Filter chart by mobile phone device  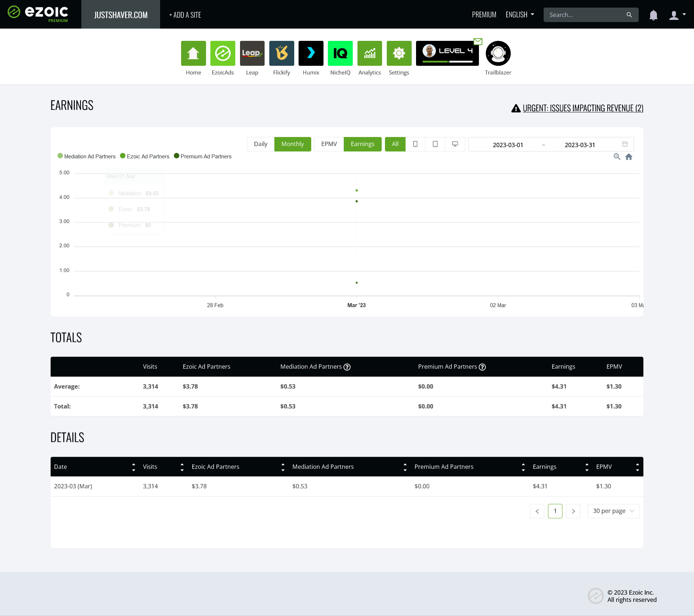coord(415,144)
